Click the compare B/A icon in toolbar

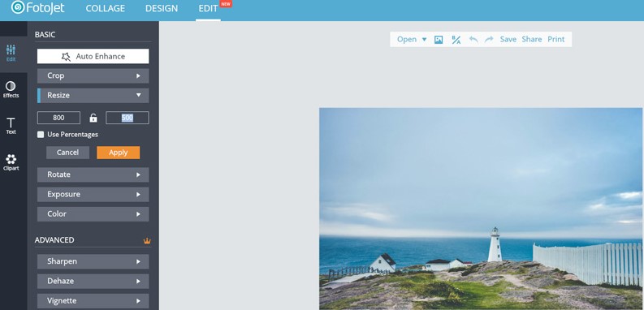(x=456, y=40)
